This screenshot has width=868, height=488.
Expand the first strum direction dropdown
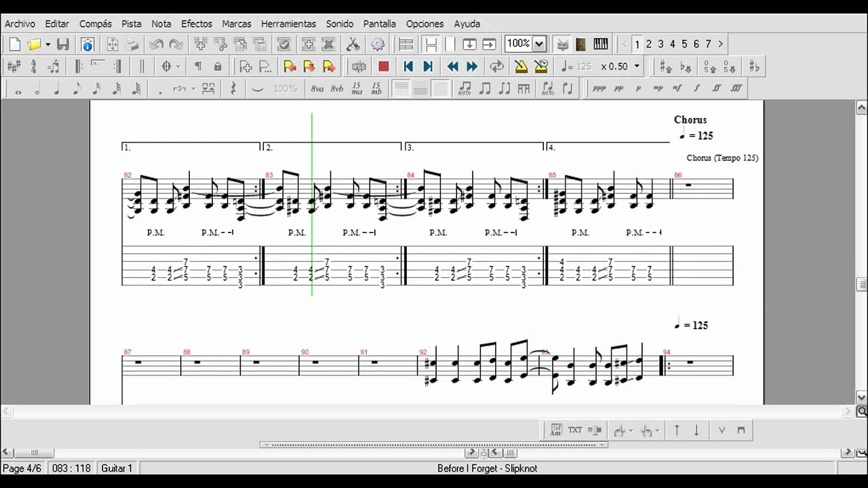(x=631, y=430)
